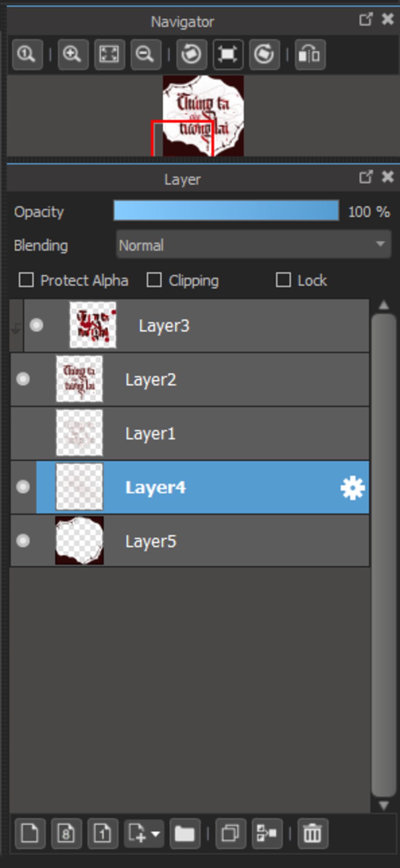Check the Lock checkbox
Screen dimensions: 400x868
click(x=283, y=280)
